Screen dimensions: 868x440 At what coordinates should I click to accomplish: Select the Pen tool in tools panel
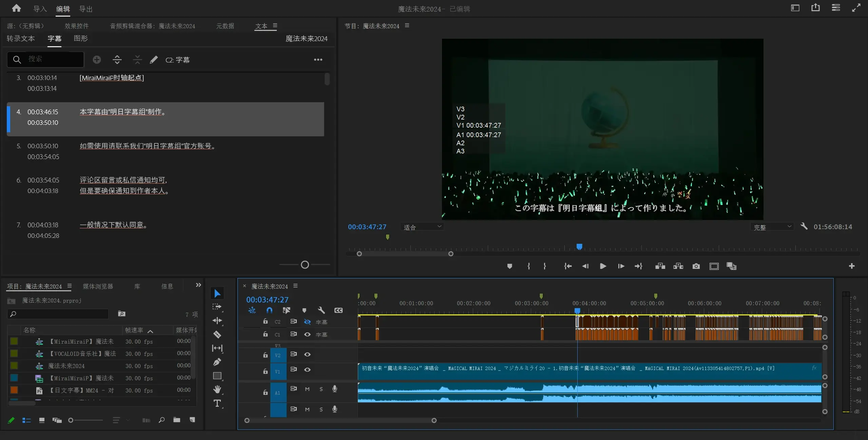217,362
